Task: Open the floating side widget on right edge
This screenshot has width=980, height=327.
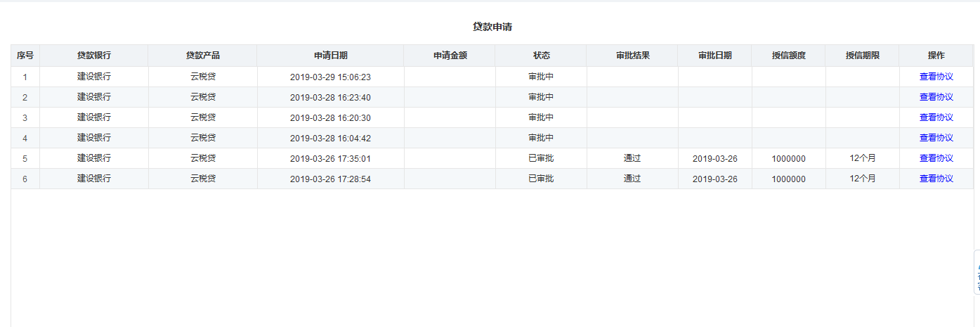Action: pyautogui.click(x=976, y=281)
